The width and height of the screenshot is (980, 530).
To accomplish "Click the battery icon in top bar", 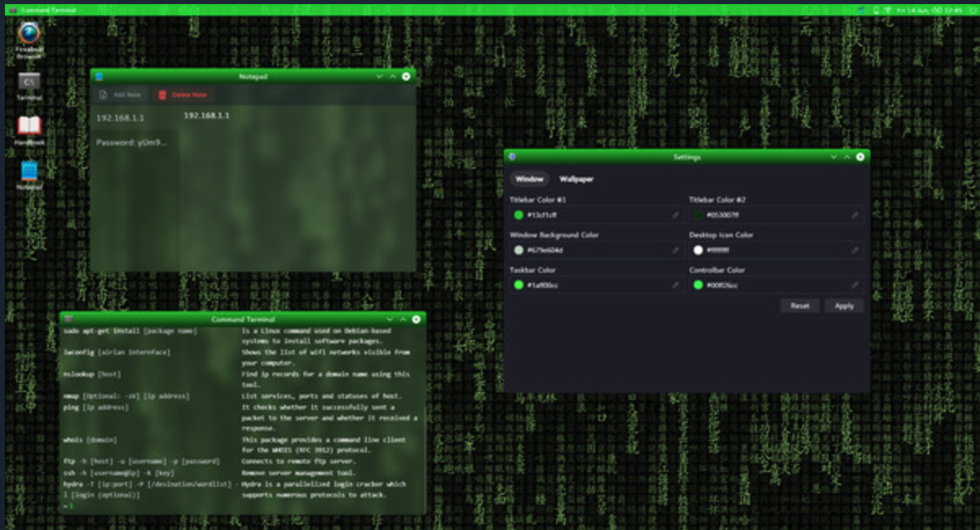I will click(x=876, y=10).
